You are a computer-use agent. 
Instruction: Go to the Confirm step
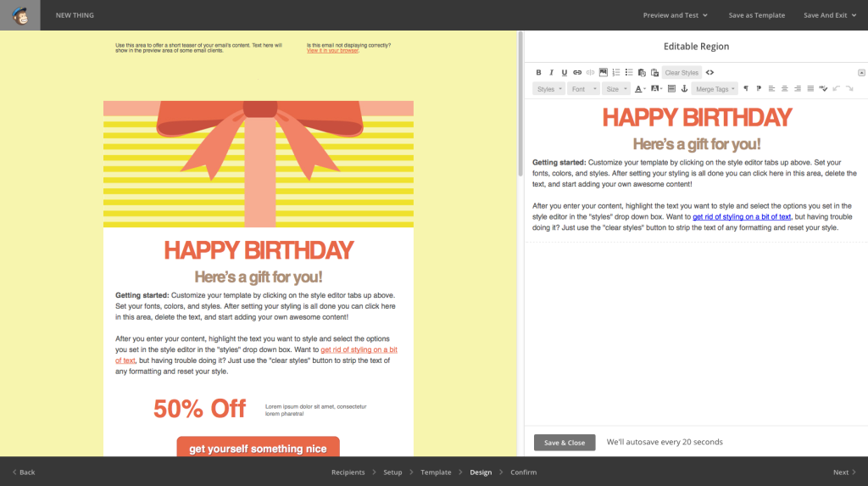pyautogui.click(x=523, y=472)
